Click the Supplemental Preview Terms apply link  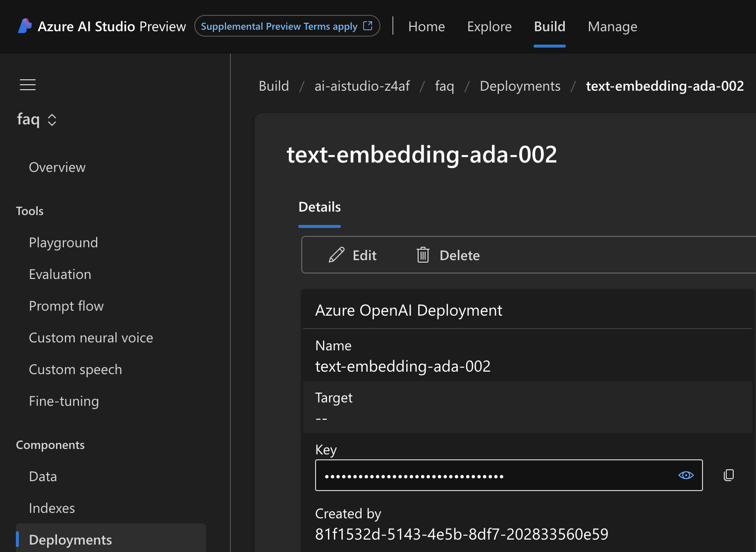tap(279, 26)
